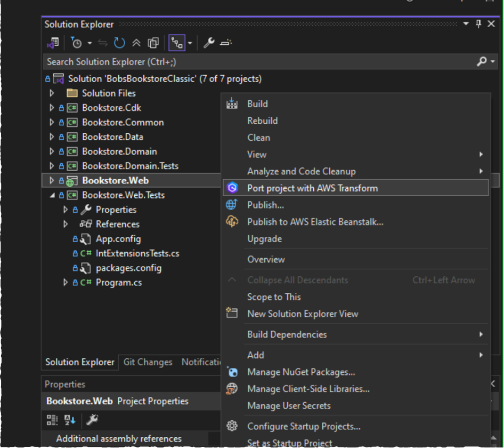Viewport: 504px width, 448px height.
Task: Select the IntExtensionsTests.cs file
Action: point(137,253)
